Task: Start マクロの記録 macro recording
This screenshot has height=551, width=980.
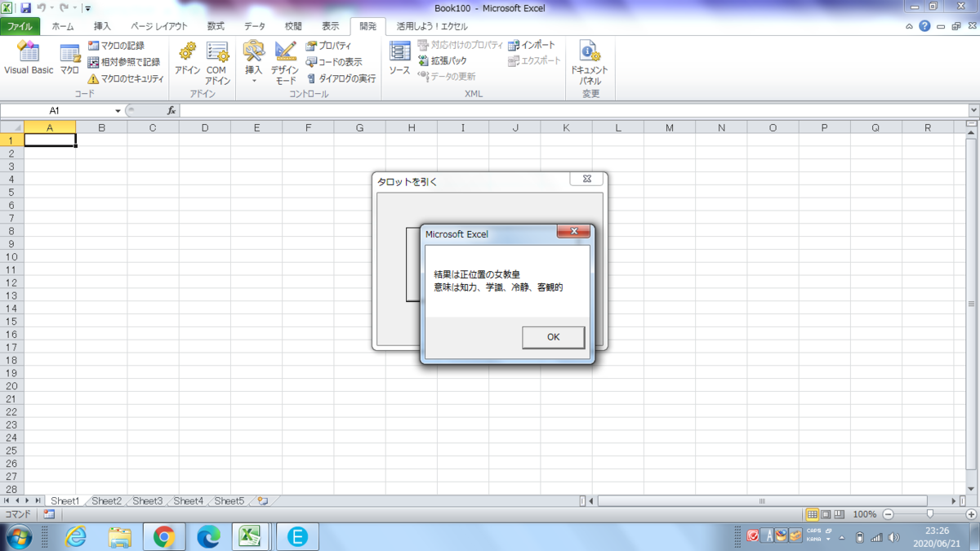Action: 117,46
